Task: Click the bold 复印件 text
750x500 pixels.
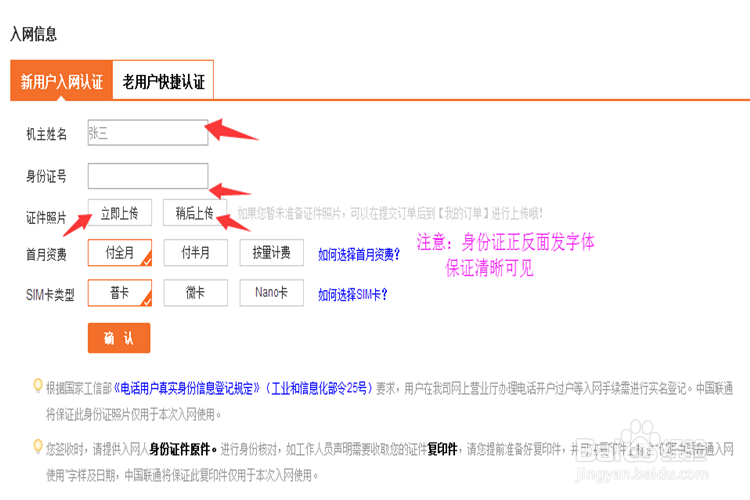Action: tap(442, 449)
